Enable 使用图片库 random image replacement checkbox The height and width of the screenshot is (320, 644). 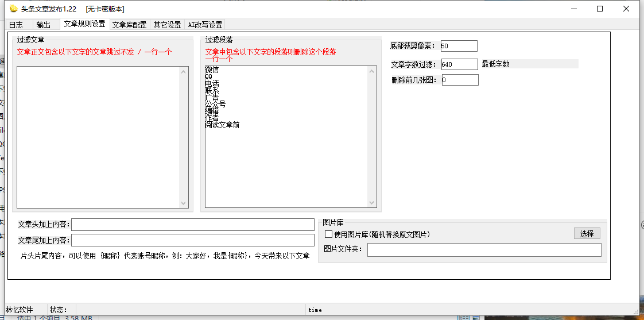click(329, 234)
